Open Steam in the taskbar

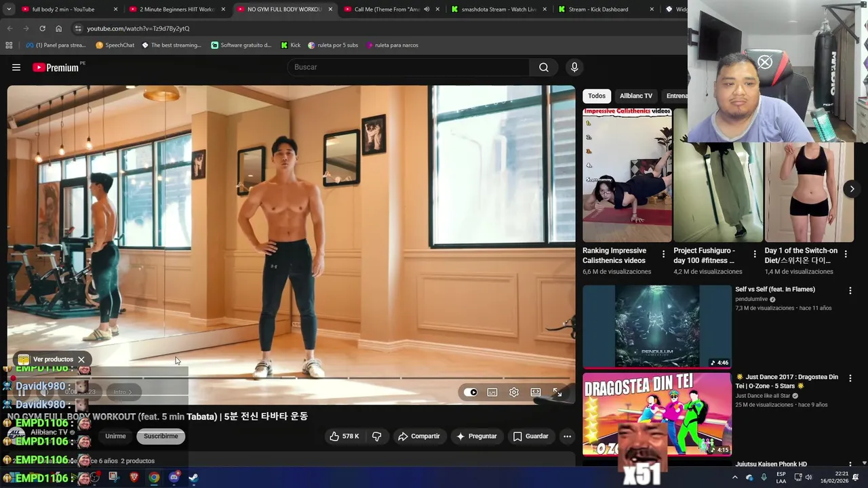click(x=193, y=477)
